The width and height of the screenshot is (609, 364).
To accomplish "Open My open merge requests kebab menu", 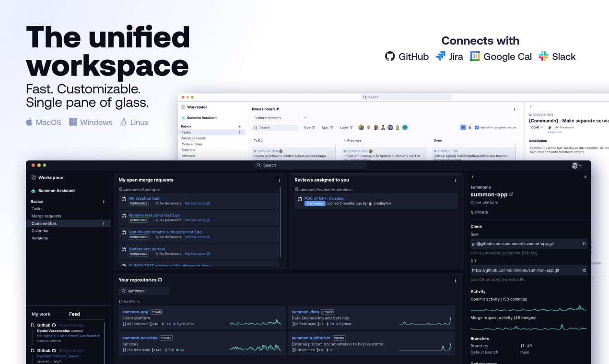I will click(x=280, y=180).
